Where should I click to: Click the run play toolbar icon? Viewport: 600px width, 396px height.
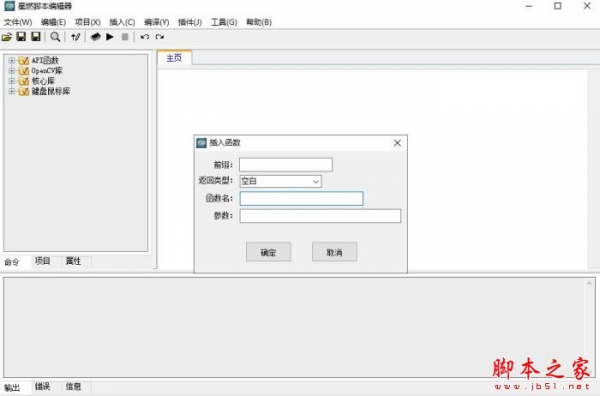click(x=110, y=37)
